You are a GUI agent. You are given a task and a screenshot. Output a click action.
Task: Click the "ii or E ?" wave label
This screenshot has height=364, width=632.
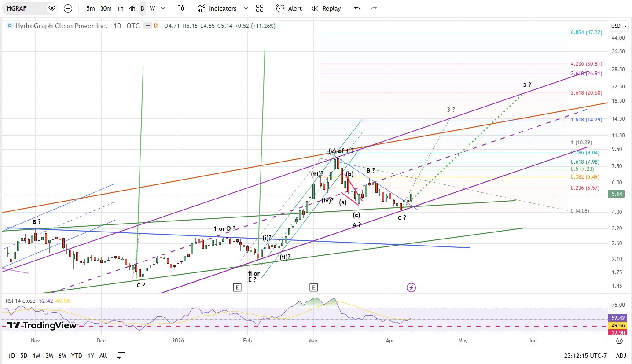254,276
